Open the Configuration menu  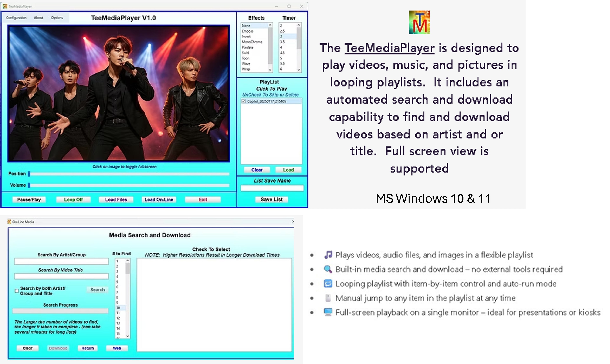[16, 18]
